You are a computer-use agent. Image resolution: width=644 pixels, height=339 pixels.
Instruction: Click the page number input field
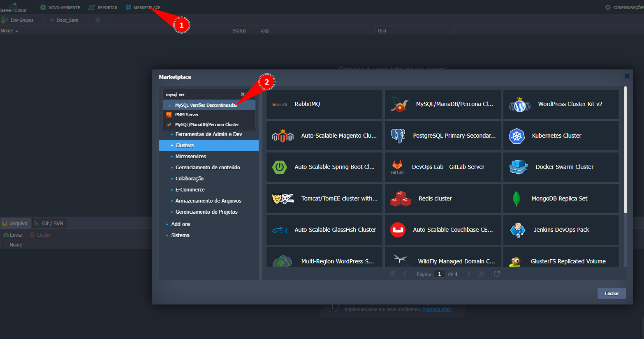[x=439, y=274]
